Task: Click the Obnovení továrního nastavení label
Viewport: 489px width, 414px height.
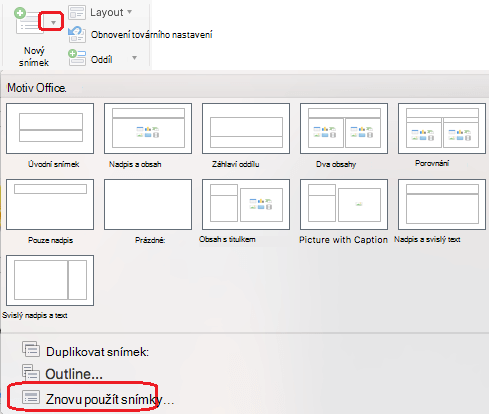Action: (152, 35)
